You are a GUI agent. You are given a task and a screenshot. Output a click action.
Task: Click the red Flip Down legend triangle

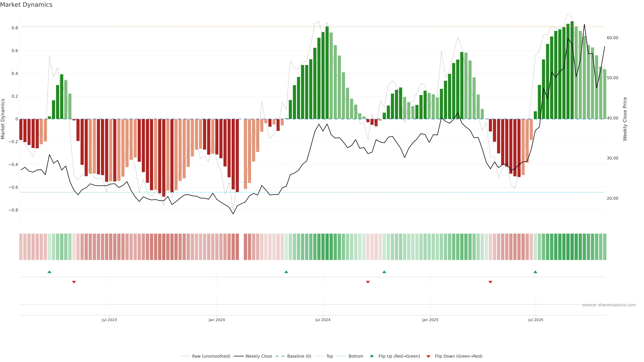point(428,356)
